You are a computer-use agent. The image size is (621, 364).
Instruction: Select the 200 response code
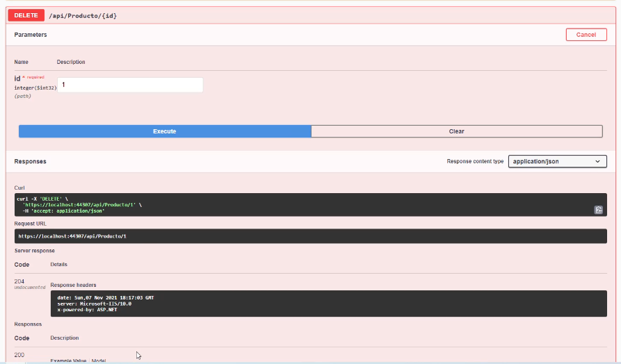point(19,355)
